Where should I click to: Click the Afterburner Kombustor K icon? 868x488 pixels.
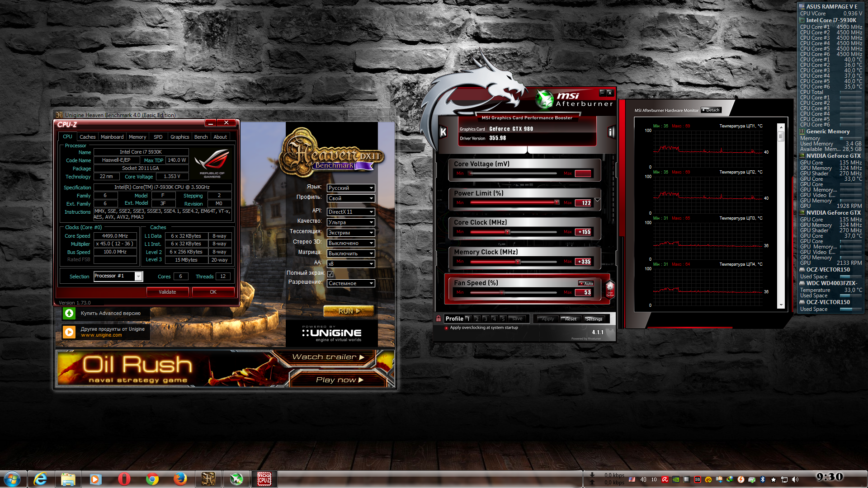[x=443, y=132]
